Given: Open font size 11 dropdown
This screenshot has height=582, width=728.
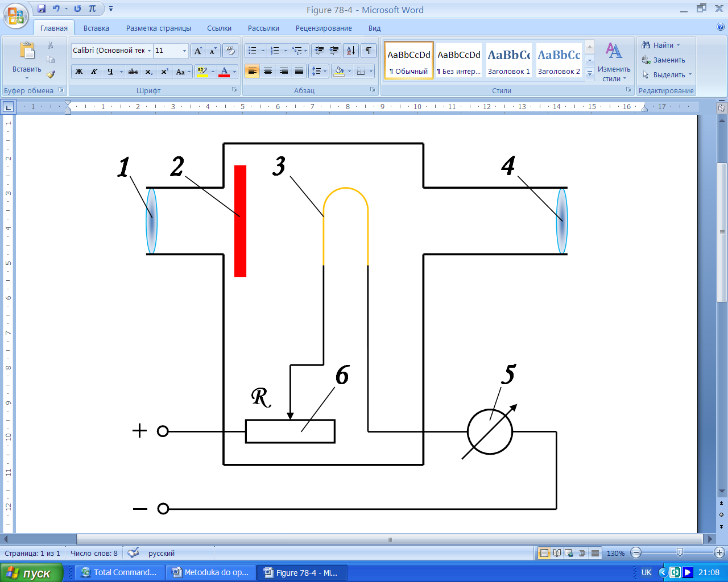Looking at the screenshot, I should point(184,51).
